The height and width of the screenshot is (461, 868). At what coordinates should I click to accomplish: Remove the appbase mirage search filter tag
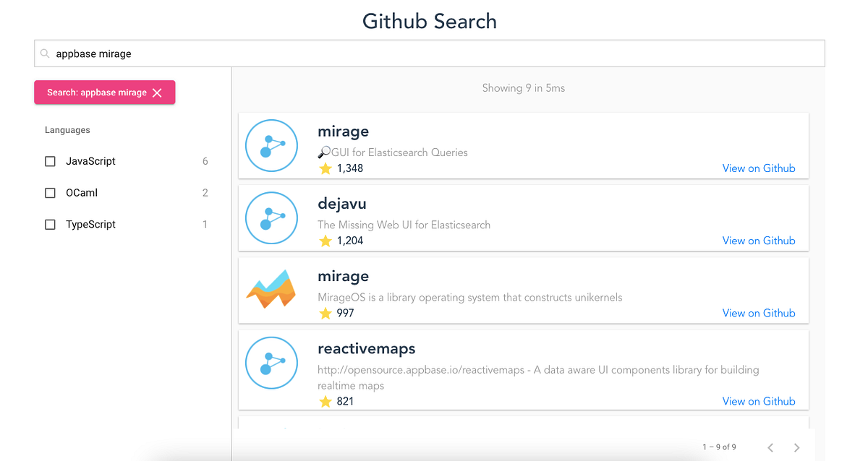click(x=157, y=92)
